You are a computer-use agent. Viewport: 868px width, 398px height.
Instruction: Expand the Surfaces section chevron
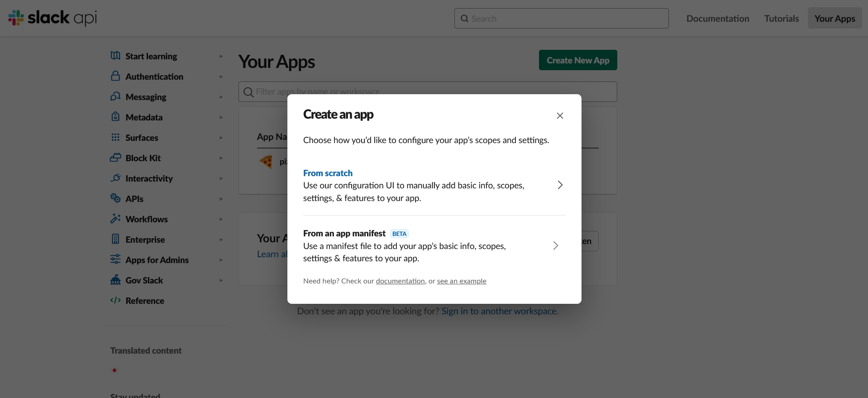point(221,137)
